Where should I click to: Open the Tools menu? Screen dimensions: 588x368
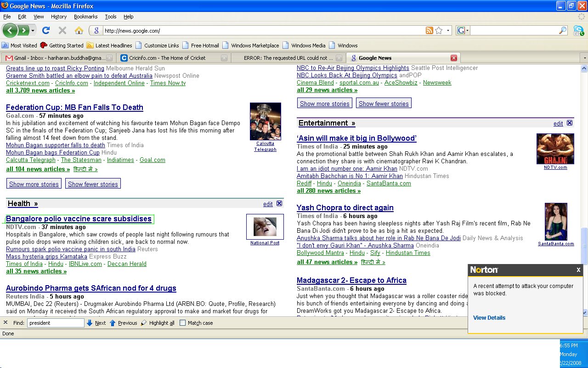tap(111, 17)
